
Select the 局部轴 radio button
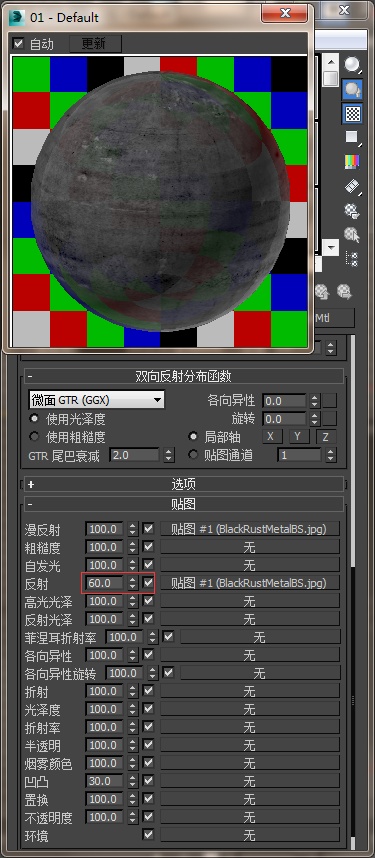point(193,437)
